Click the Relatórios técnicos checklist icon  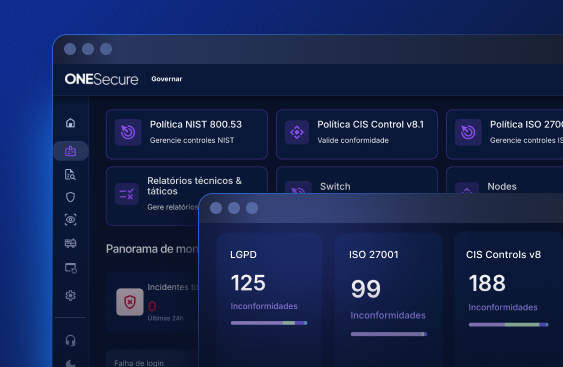(127, 194)
